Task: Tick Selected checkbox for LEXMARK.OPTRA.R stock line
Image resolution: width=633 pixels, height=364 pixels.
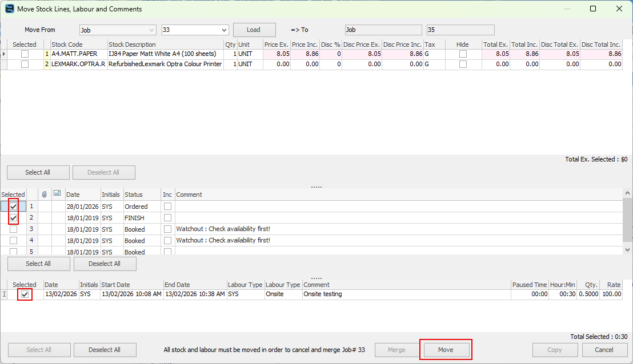Action: [x=25, y=64]
